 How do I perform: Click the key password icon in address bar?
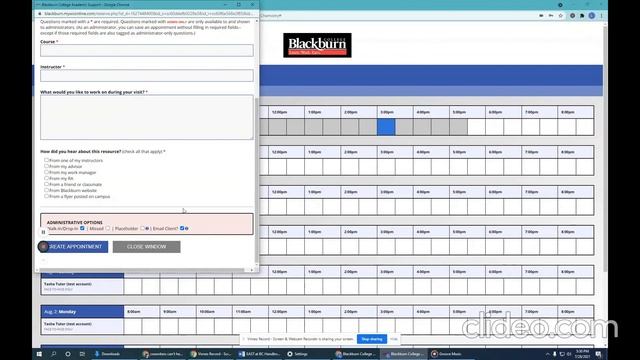click(x=551, y=16)
